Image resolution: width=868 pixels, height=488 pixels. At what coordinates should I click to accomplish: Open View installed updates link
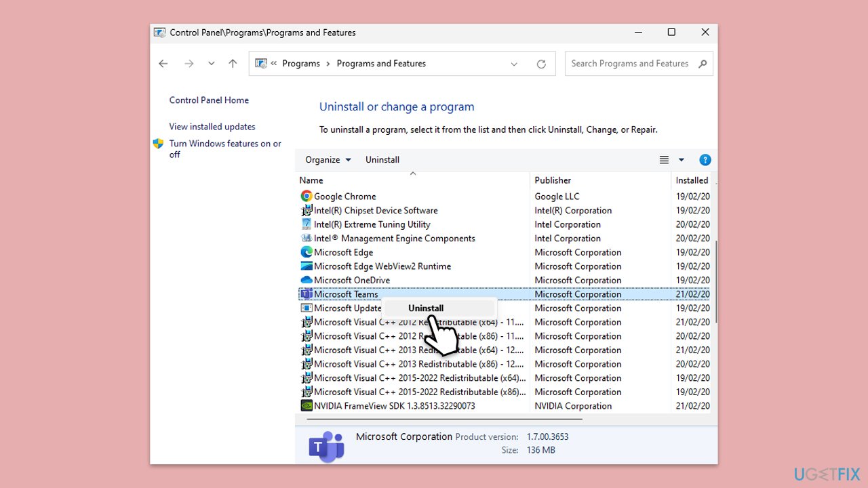click(x=212, y=127)
